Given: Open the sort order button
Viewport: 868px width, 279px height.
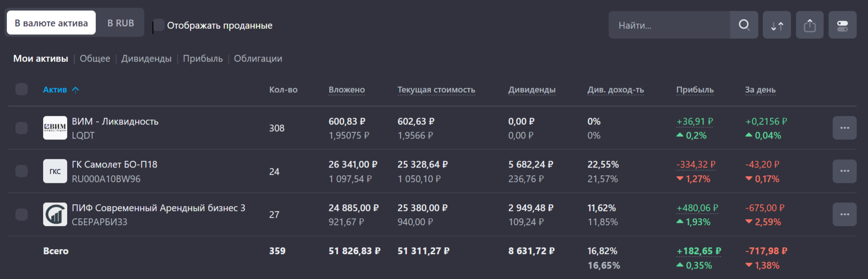Looking at the screenshot, I should (777, 25).
